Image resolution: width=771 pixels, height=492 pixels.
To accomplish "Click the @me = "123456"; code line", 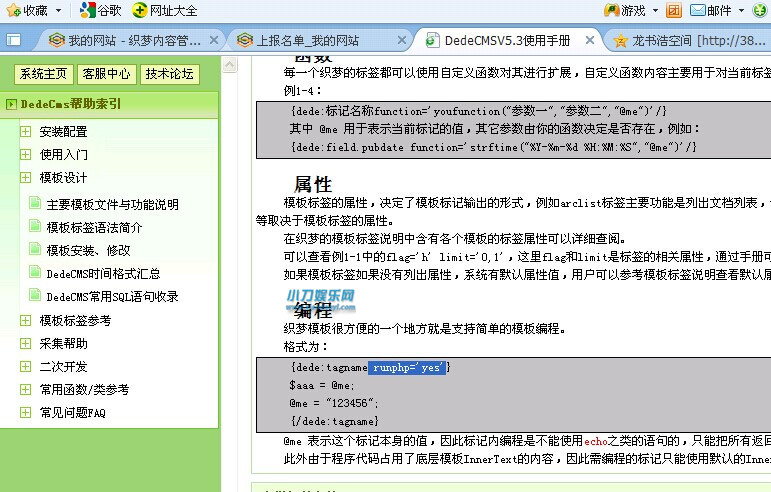I will coord(334,404).
